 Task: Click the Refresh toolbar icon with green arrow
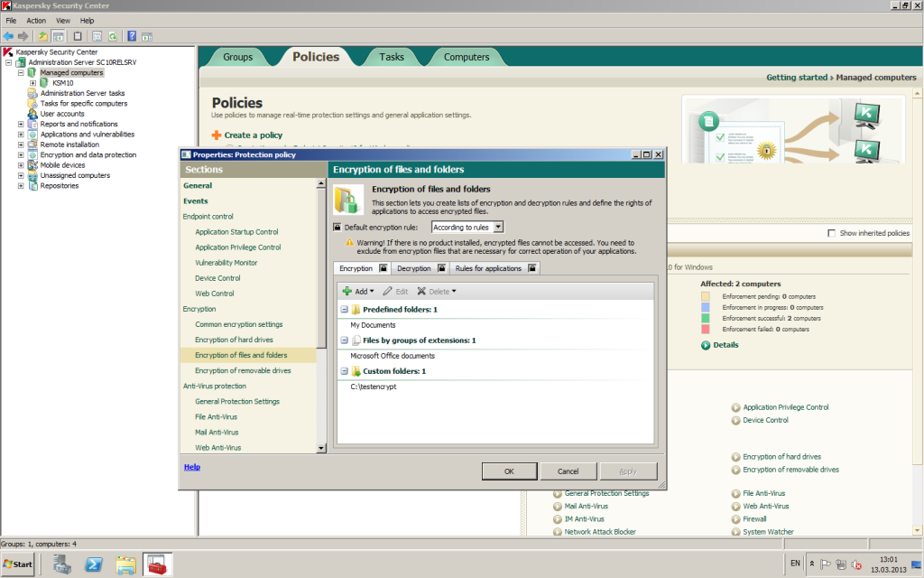(x=113, y=36)
